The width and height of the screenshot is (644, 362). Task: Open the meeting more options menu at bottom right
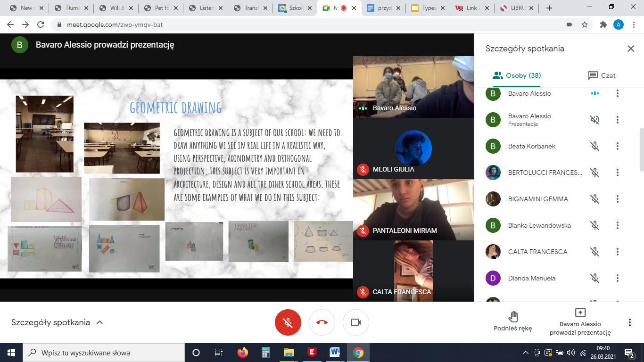pyautogui.click(x=629, y=322)
